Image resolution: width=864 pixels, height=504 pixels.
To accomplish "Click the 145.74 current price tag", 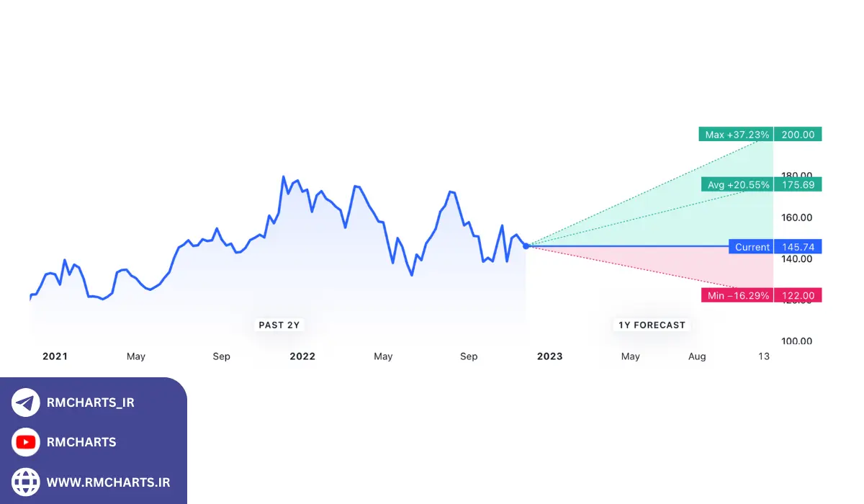I will click(x=798, y=247).
